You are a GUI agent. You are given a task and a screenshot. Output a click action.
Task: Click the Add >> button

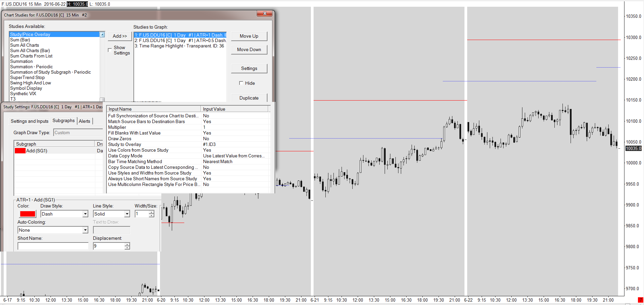(x=120, y=36)
